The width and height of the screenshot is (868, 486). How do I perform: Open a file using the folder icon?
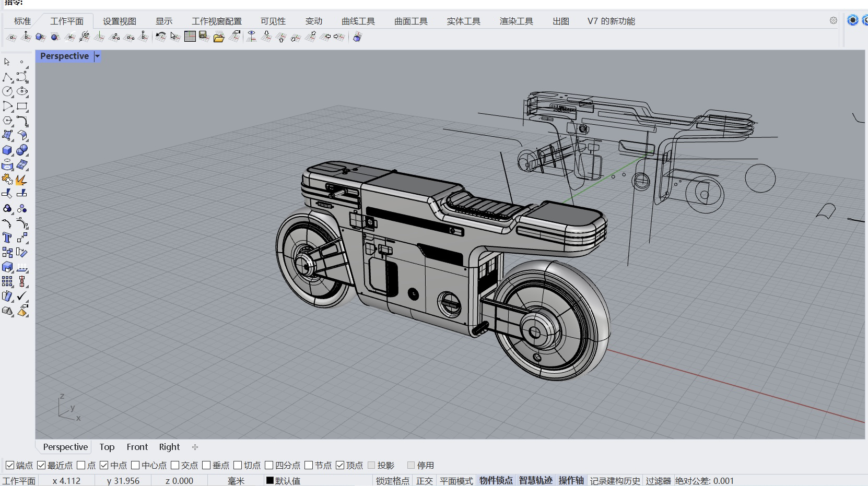tap(218, 37)
